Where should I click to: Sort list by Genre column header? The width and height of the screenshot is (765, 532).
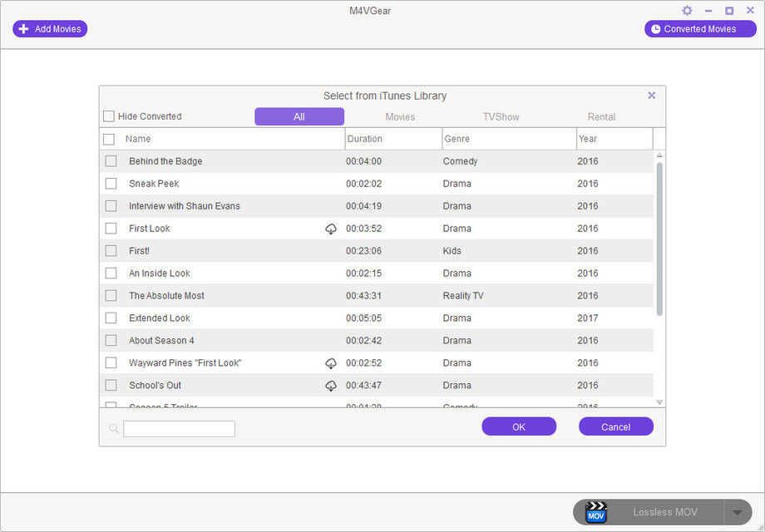pos(457,139)
